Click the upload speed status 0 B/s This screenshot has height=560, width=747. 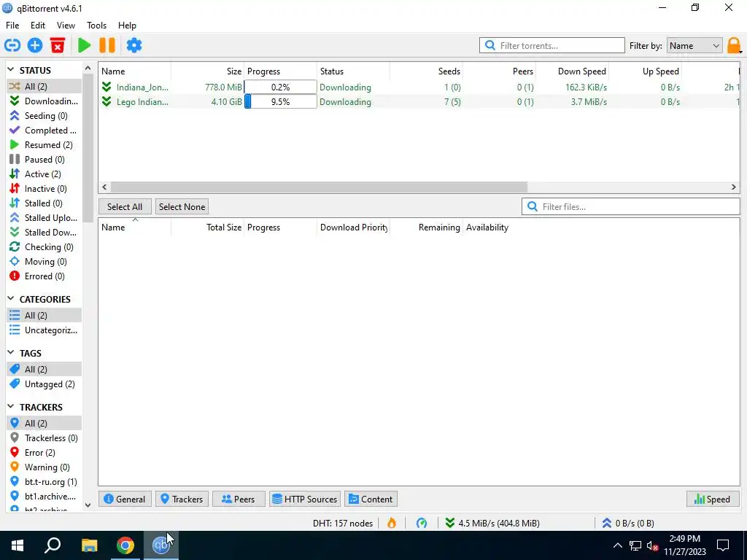pos(628,523)
